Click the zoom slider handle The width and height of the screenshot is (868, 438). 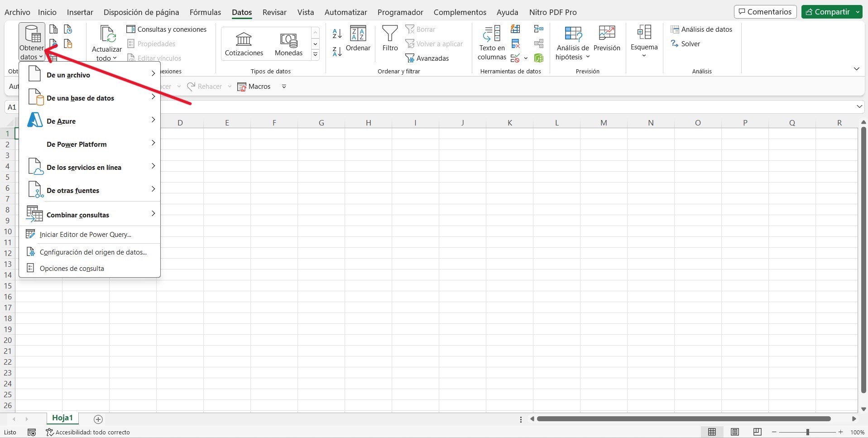(x=807, y=432)
